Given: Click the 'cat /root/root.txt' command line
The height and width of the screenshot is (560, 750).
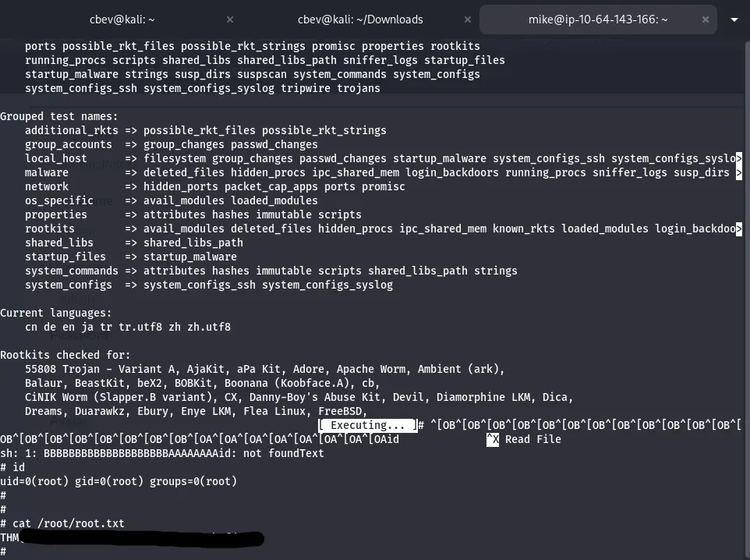Looking at the screenshot, I should coord(69,524).
